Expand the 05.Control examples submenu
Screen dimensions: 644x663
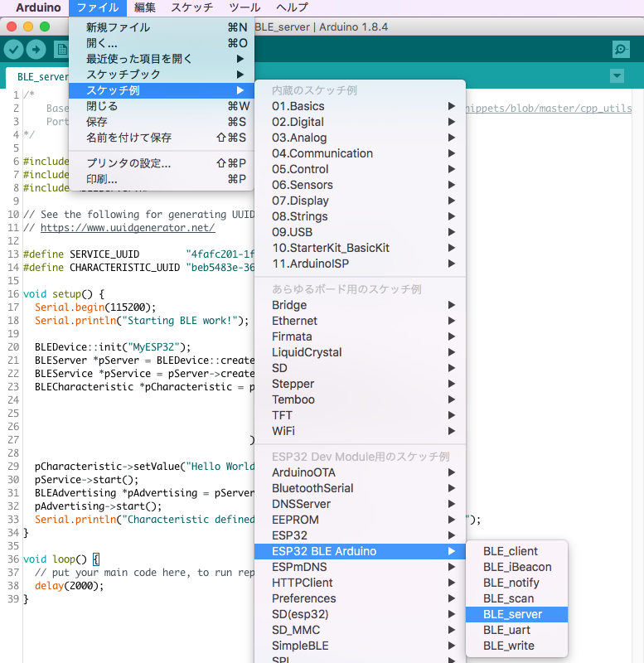click(x=361, y=169)
